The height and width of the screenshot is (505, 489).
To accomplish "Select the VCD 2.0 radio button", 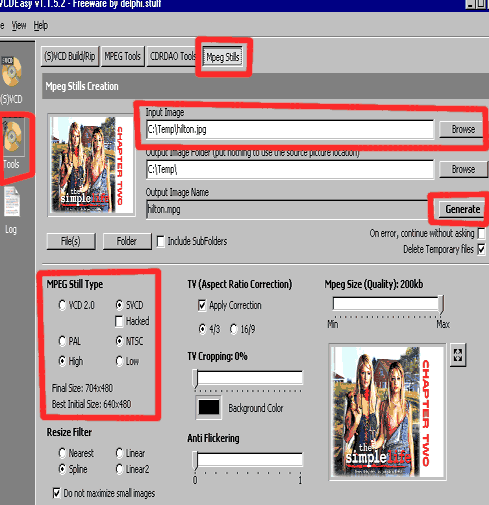I will [62, 305].
